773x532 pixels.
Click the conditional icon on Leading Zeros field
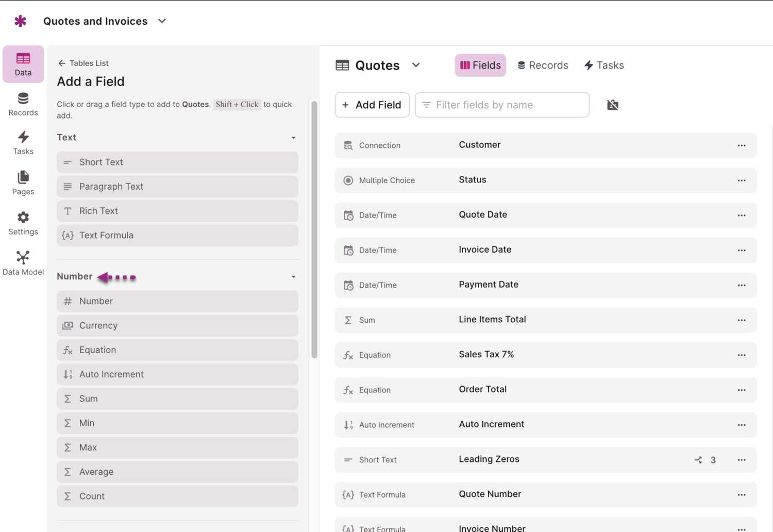click(698, 460)
